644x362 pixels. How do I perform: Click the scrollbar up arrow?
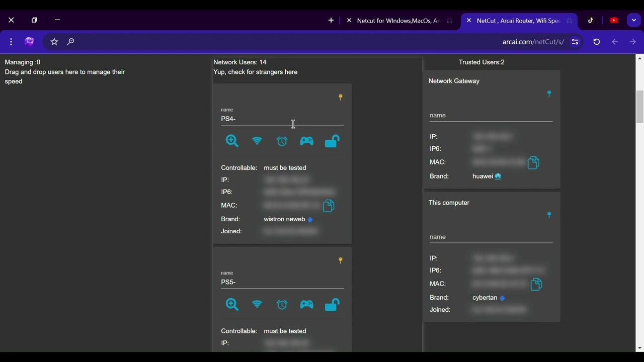click(x=640, y=58)
